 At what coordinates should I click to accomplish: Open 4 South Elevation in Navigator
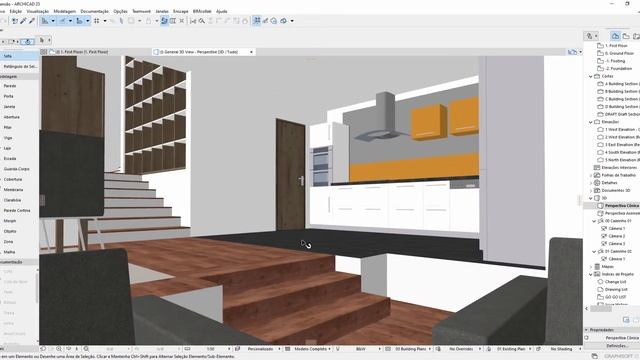(x=618, y=153)
